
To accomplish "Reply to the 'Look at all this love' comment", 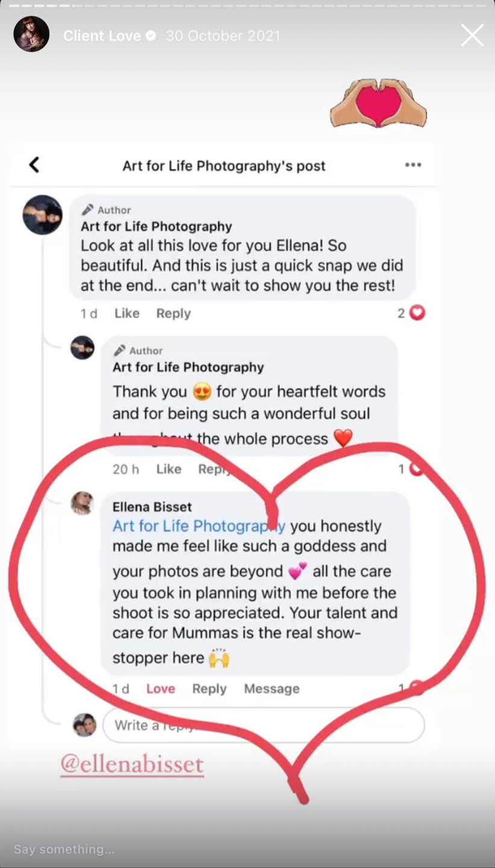I will tap(173, 313).
